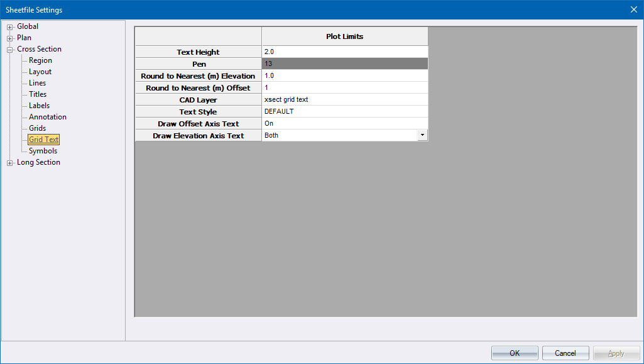Click the Text Height value field

tap(344, 52)
